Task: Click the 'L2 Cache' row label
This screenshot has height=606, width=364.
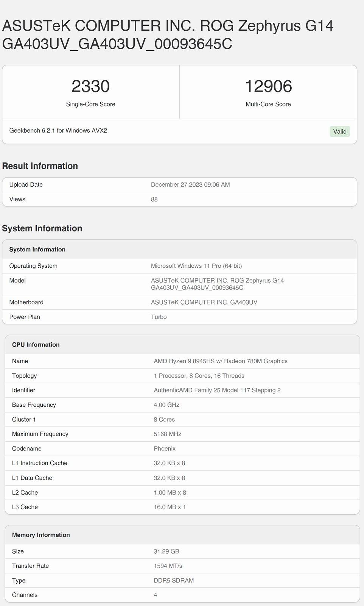Action: [25, 493]
